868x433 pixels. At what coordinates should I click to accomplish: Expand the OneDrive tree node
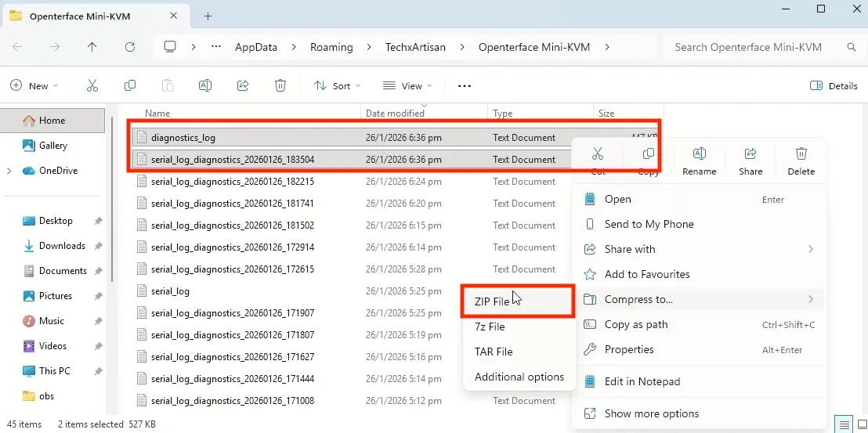coord(9,171)
